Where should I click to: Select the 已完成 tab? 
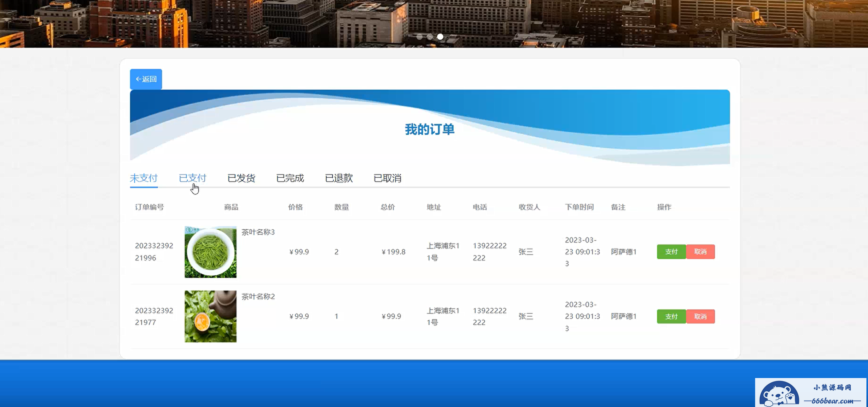(x=290, y=178)
